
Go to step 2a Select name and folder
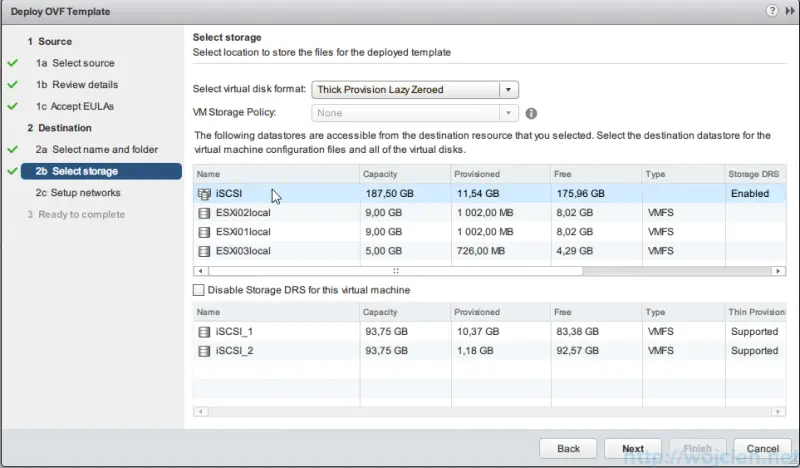(x=96, y=150)
